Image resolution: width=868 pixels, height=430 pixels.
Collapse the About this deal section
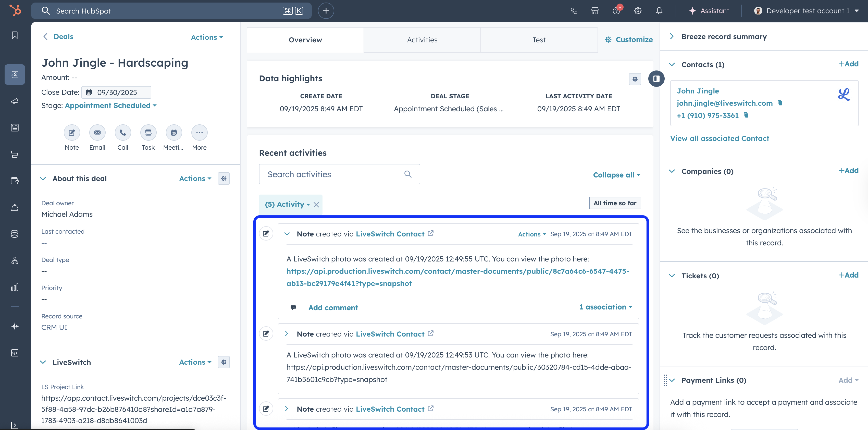43,178
